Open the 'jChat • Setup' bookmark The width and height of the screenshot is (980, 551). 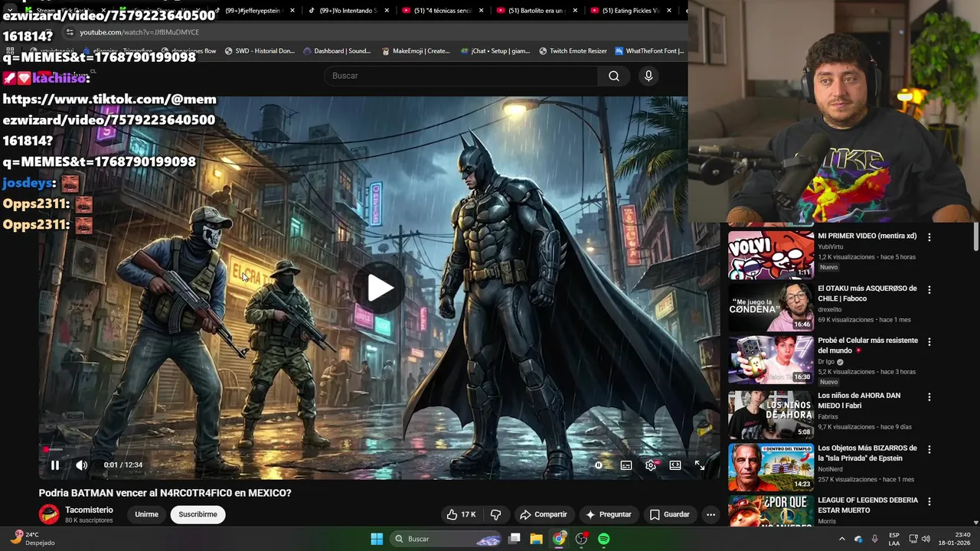[495, 51]
